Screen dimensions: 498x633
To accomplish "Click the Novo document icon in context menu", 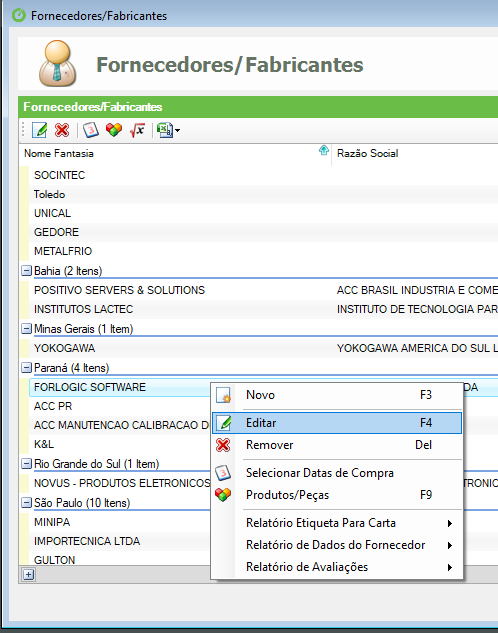I will [223, 395].
